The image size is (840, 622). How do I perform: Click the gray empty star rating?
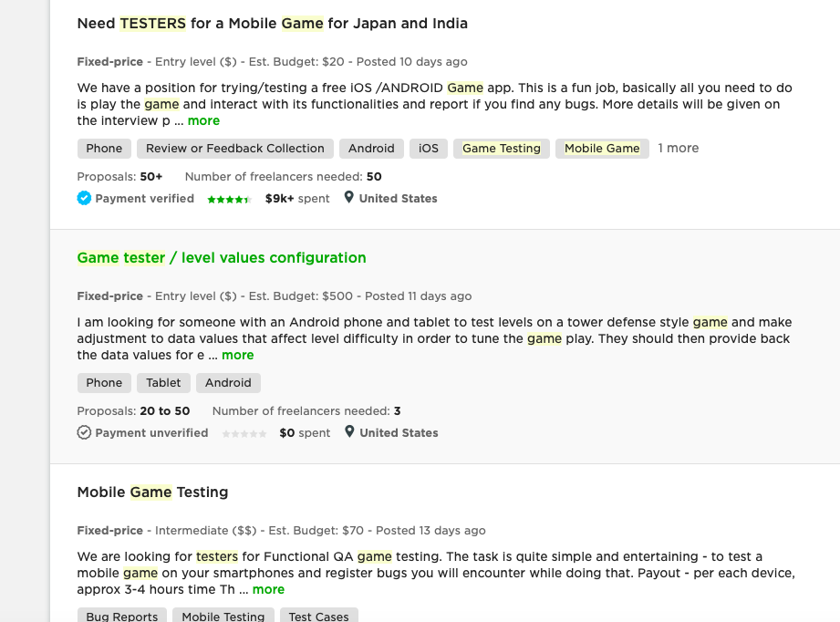pyautogui.click(x=244, y=434)
